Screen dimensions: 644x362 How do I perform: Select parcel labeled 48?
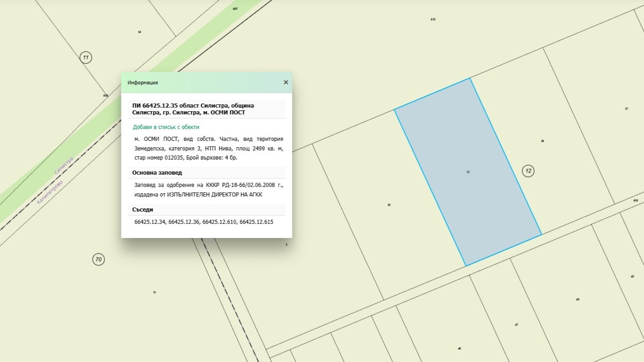pyautogui.click(x=577, y=300)
